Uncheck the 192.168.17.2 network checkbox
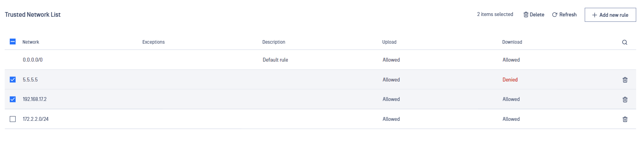The image size is (644, 145). click(13, 99)
